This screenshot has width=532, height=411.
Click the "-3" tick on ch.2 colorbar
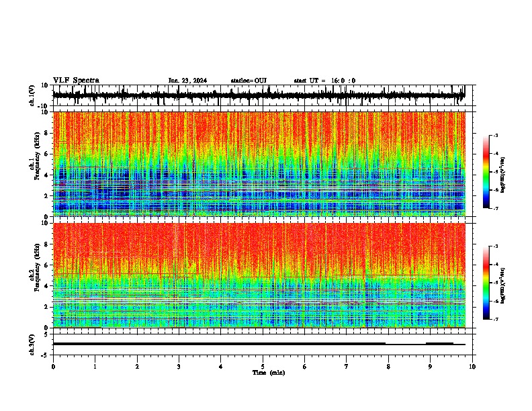[495, 246]
